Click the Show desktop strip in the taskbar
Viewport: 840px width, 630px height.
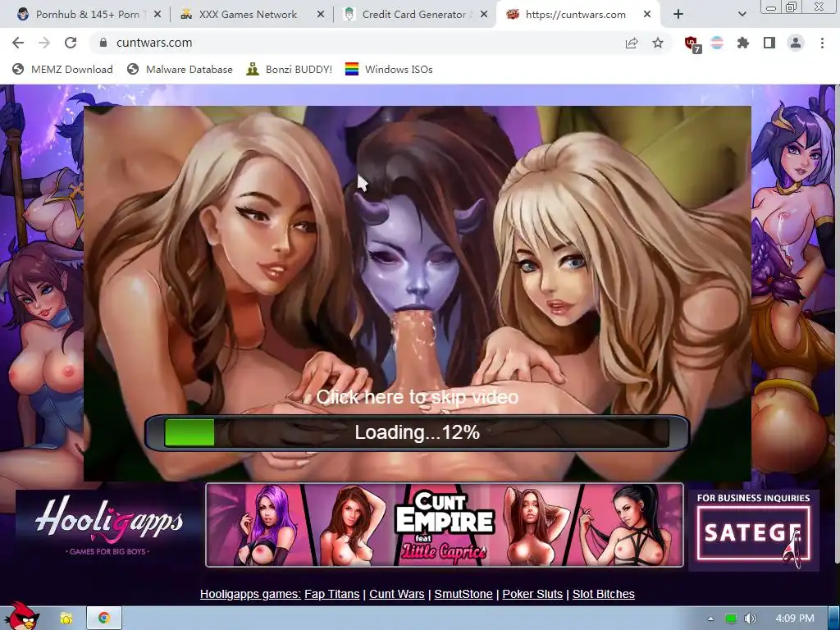[x=834, y=619]
